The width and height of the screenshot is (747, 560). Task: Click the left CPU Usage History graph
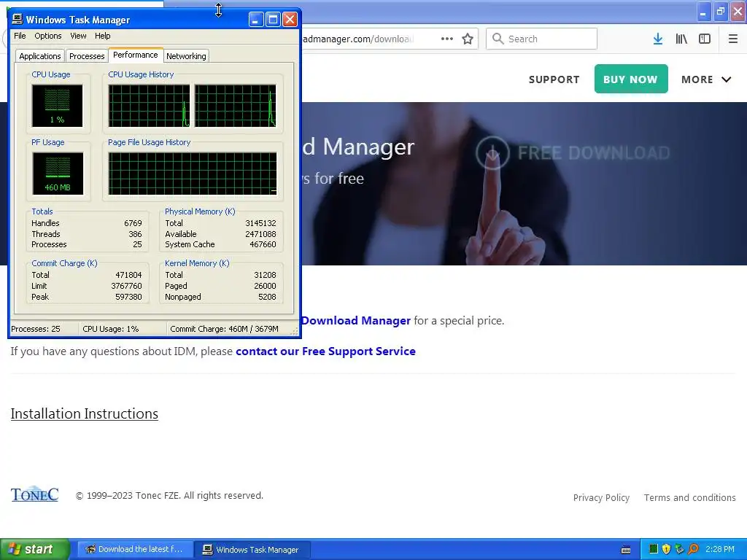click(149, 106)
